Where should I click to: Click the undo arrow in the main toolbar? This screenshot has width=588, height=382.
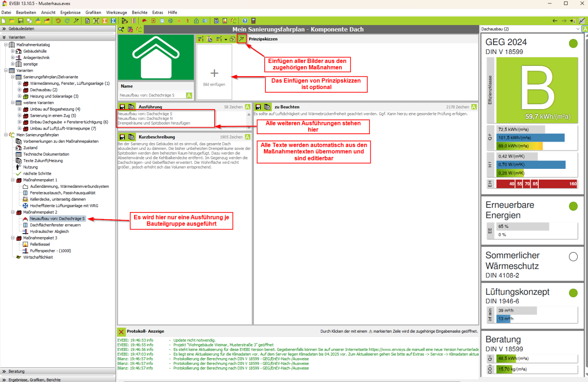(58, 21)
